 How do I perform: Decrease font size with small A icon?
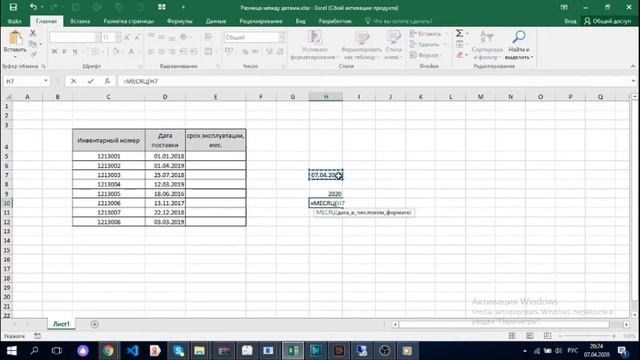[138, 37]
